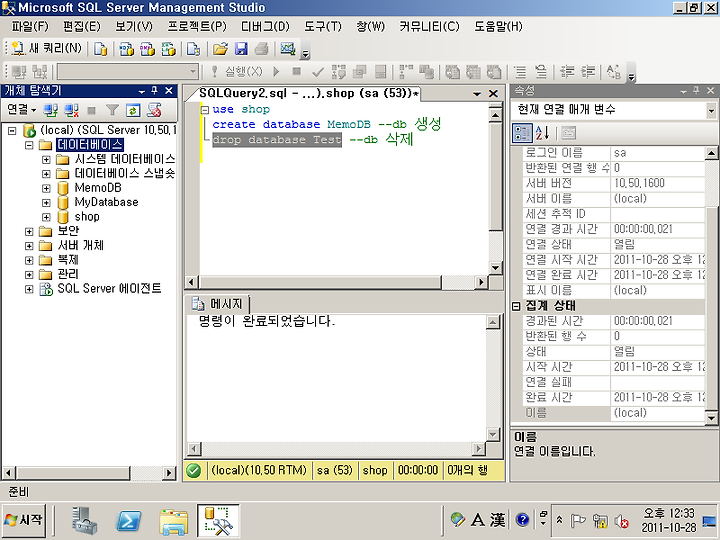Viewport: 720px width, 540px height.
Task: Click the 연결 상태 property row
Action: (x=614, y=245)
